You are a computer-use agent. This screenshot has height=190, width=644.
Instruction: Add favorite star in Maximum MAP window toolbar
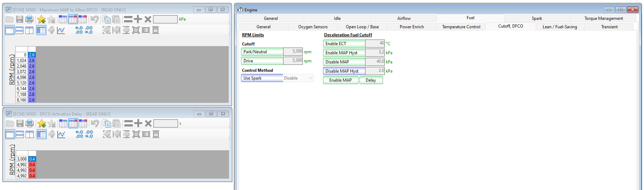point(41,19)
